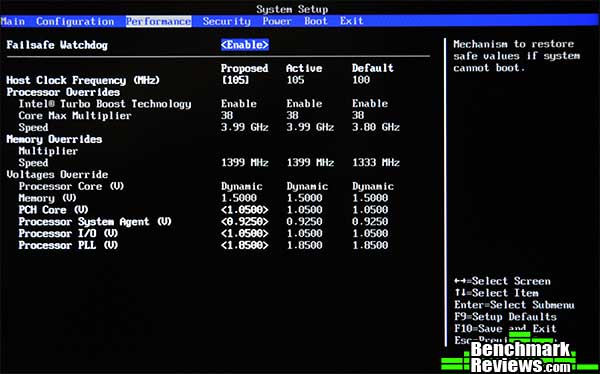Click proposed memory speed 1399 MHz
600x374 pixels.
tap(245, 163)
